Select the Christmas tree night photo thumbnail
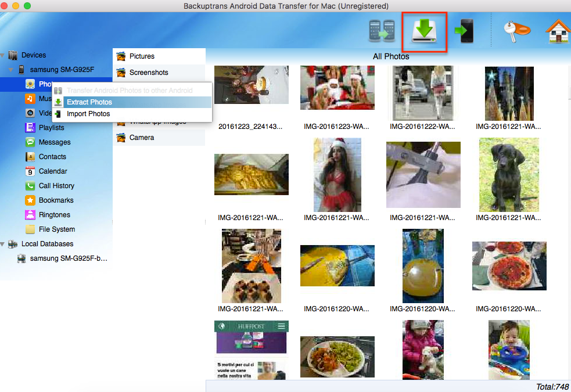Viewport: 571px width, 392px height. pyautogui.click(x=509, y=93)
